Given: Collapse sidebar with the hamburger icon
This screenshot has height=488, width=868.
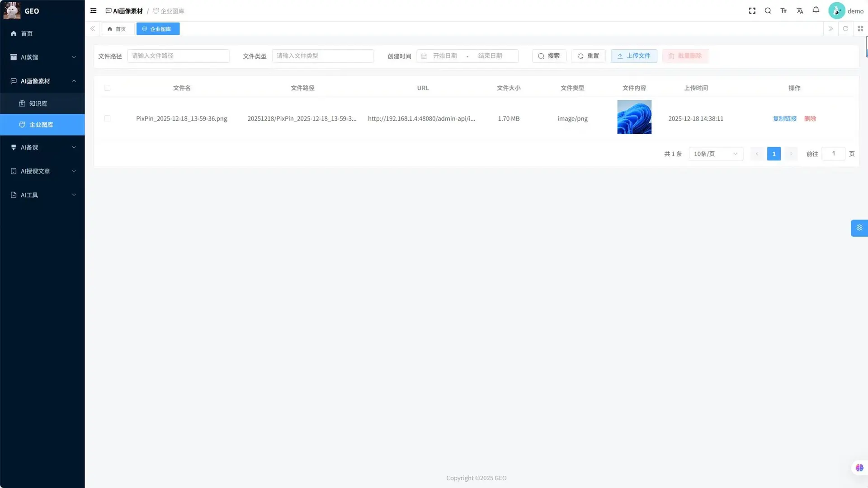Looking at the screenshot, I should tap(93, 11).
